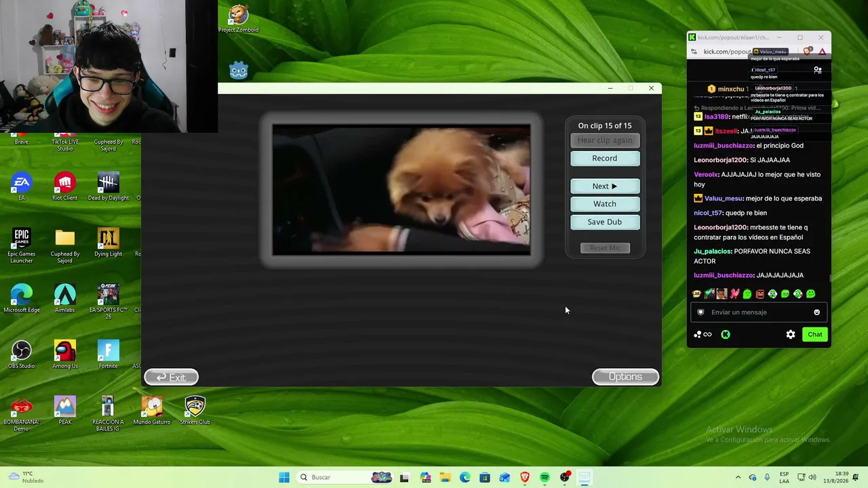Open Brave browser from the taskbar
Viewport: 868px width, 488px height.
point(524,477)
